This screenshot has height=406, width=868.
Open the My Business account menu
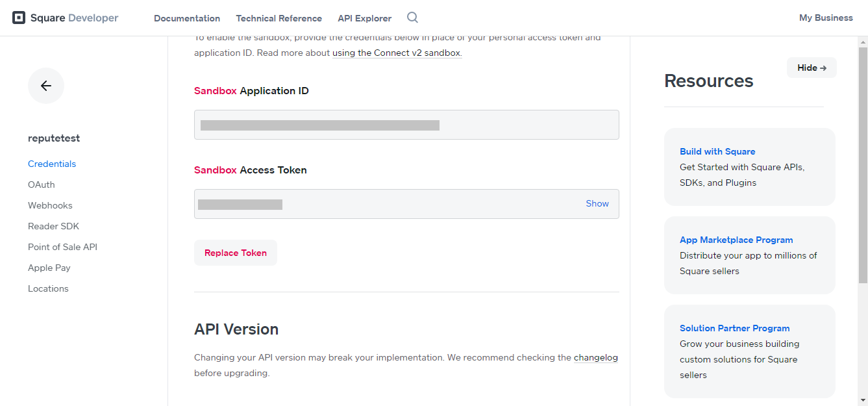tap(826, 18)
